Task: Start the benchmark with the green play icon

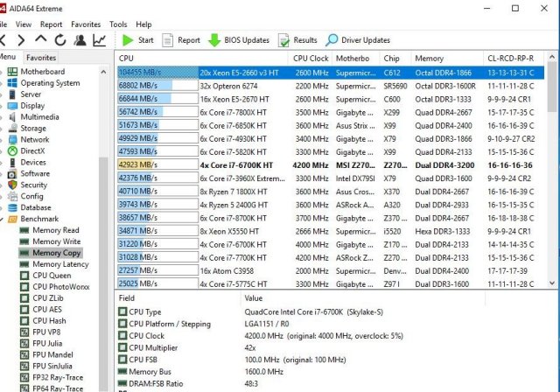Action: point(128,40)
